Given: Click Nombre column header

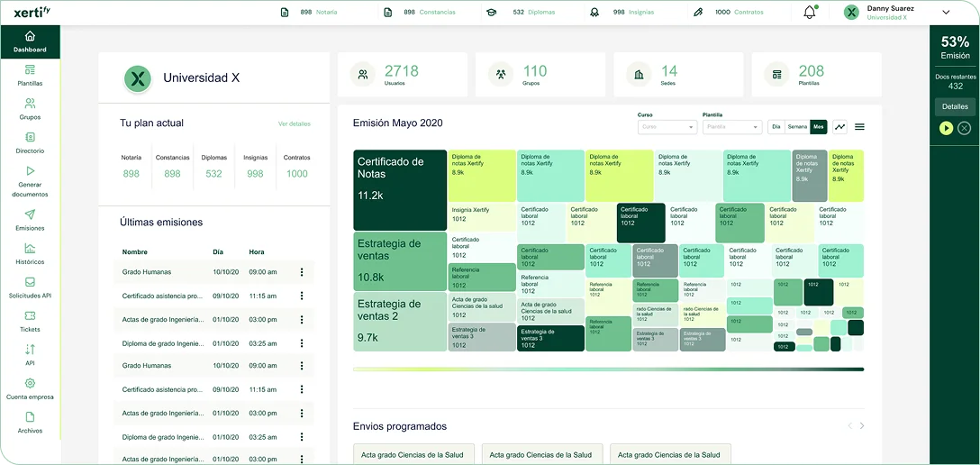Looking at the screenshot, I should coord(135,252).
